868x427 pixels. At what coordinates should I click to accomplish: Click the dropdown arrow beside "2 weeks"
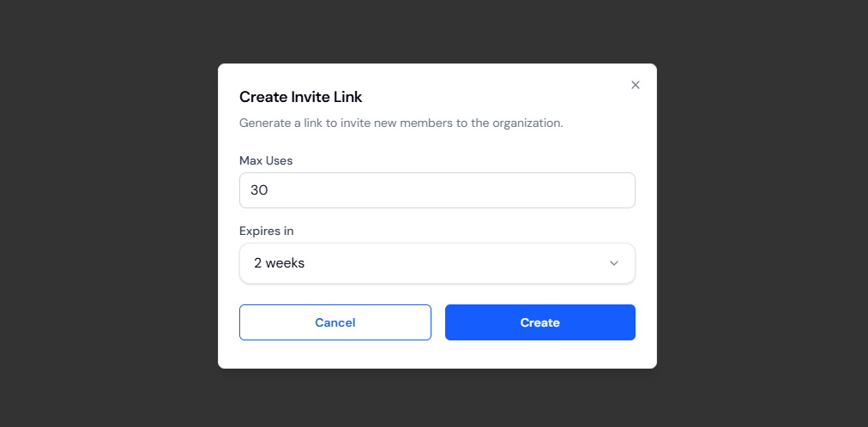(614, 263)
